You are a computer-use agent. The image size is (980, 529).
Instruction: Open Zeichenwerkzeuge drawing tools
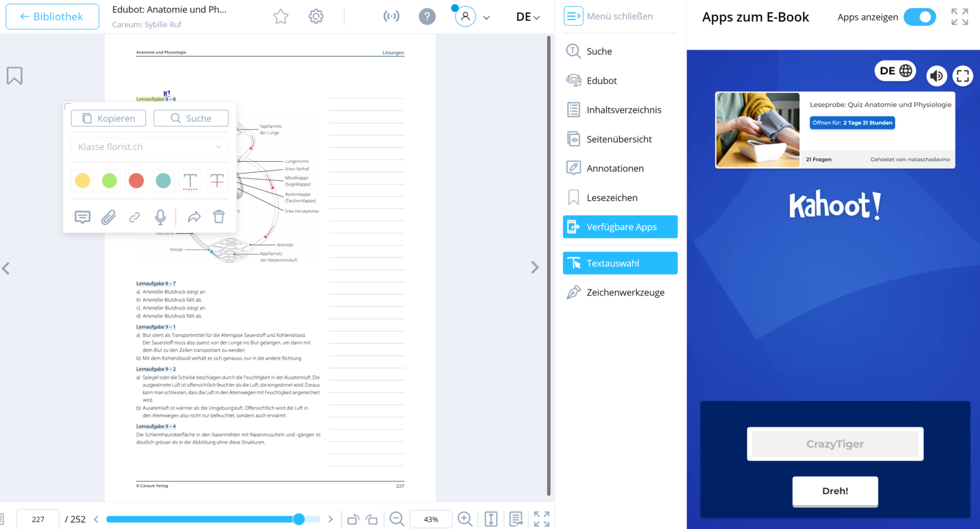(620, 292)
